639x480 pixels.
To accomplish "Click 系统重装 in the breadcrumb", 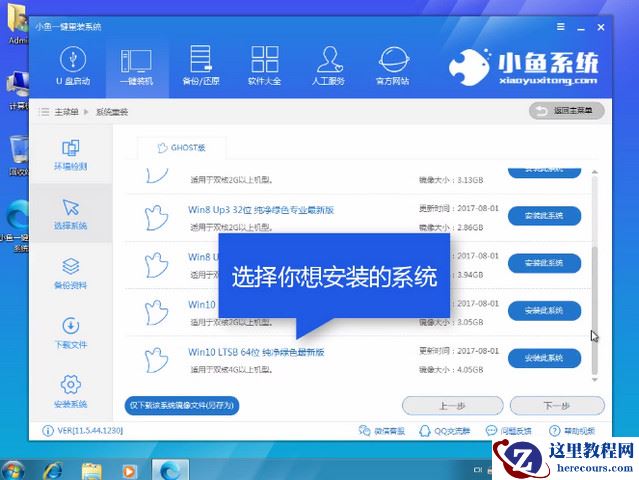I will [112, 112].
